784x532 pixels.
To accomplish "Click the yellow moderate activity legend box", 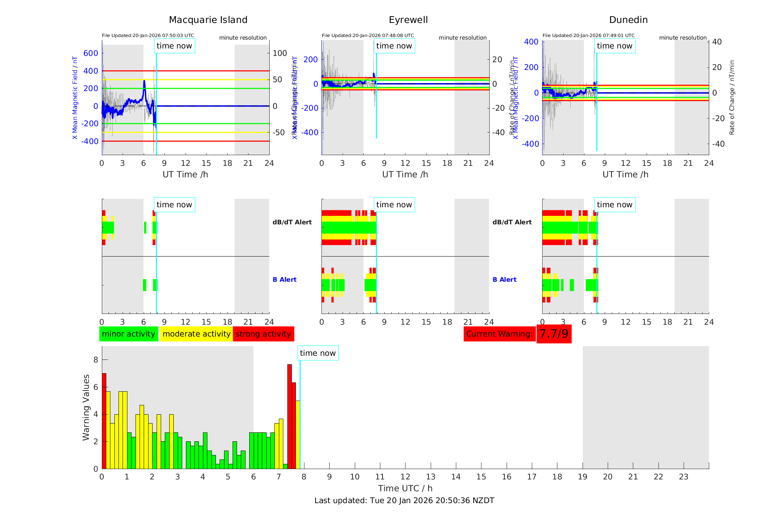I will pyautogui.click(x=196, y=334).
